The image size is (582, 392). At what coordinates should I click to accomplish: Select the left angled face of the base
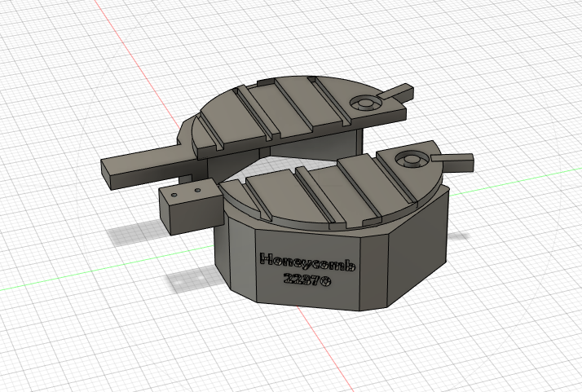(x=232, y=253)
